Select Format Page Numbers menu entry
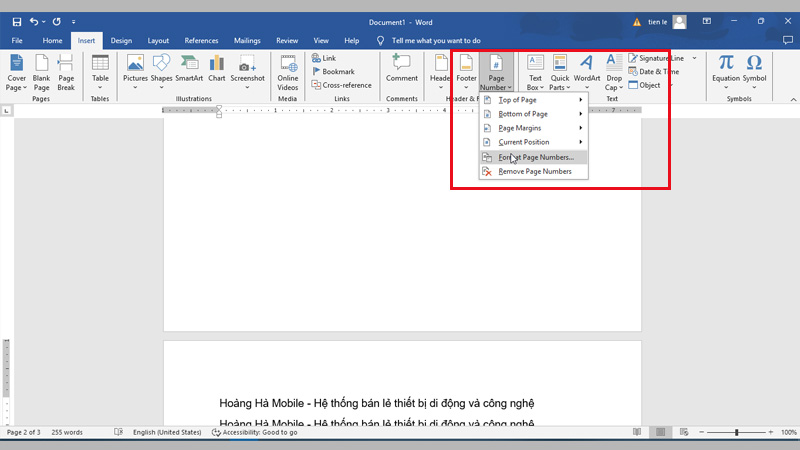800x450 pixels. click(535, 157)
